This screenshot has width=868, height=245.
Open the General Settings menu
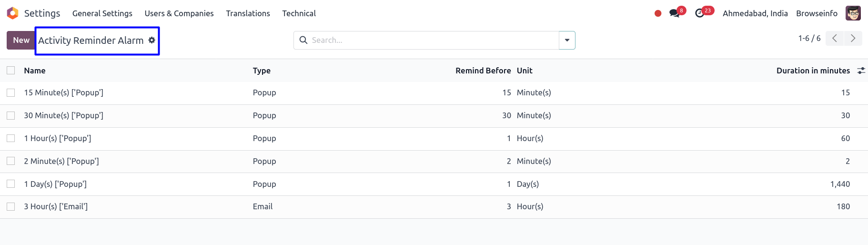[102, 13]
